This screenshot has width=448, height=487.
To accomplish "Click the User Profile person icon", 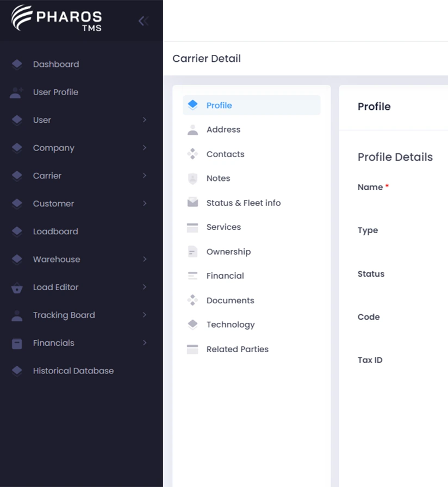I will [16, 92].
